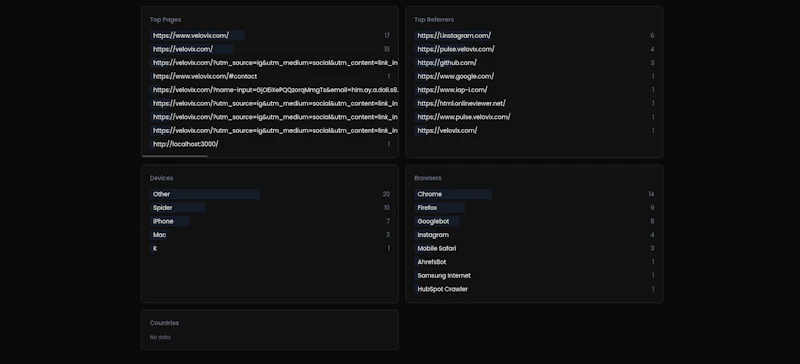Viewport: 800px width, 364px height.
Task: Click the Browsers panel heading
Action: 428,178
